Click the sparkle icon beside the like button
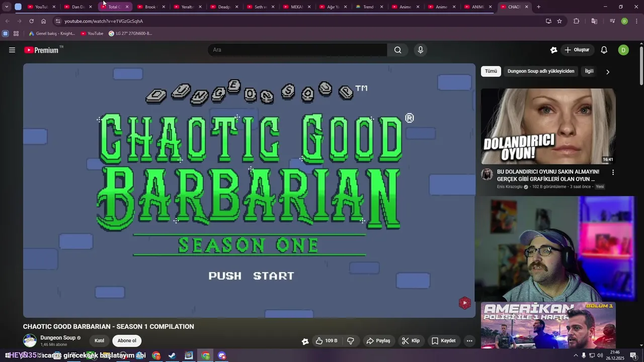This screenshot has height=362, width=644. (305, 341)
